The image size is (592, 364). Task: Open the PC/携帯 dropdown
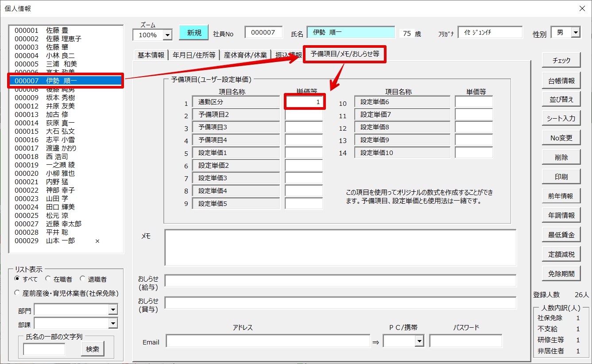419,341
